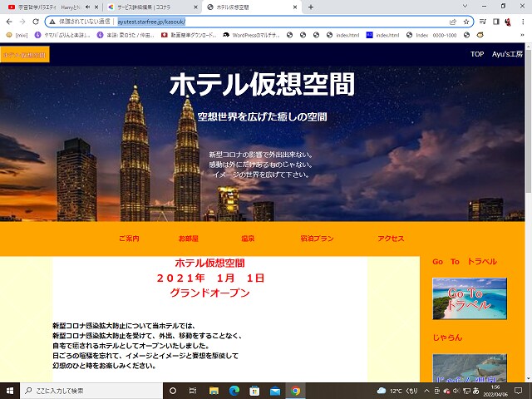
Task: Open the ヤマハ ぷりんと楽譜 bookmark
Action: [63, 35]
